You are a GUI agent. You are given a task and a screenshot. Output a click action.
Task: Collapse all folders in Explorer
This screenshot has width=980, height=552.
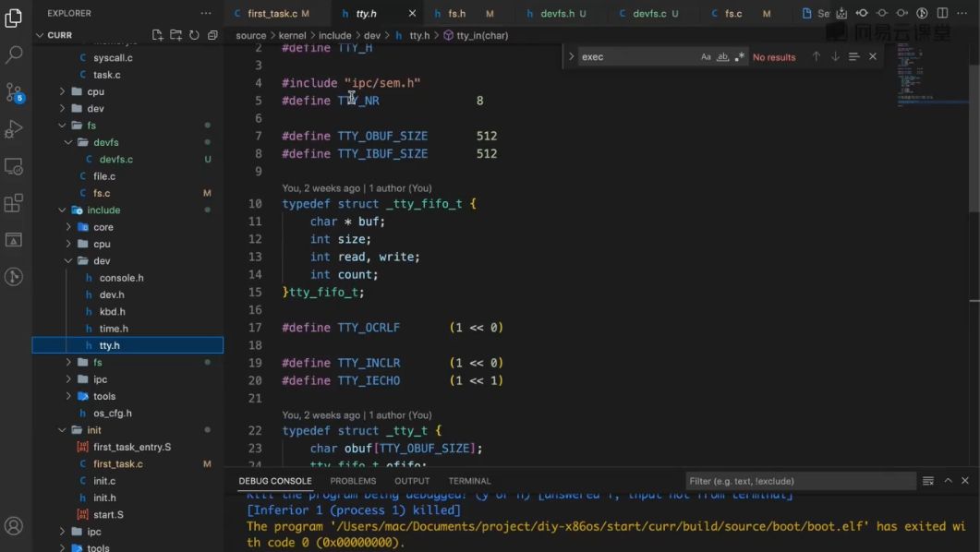(212, 35)
